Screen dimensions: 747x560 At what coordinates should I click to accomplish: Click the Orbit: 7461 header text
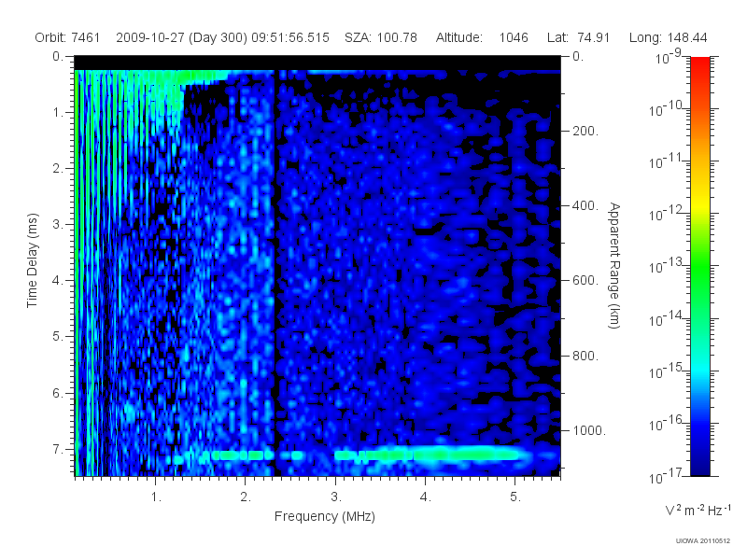pos(67,37)
